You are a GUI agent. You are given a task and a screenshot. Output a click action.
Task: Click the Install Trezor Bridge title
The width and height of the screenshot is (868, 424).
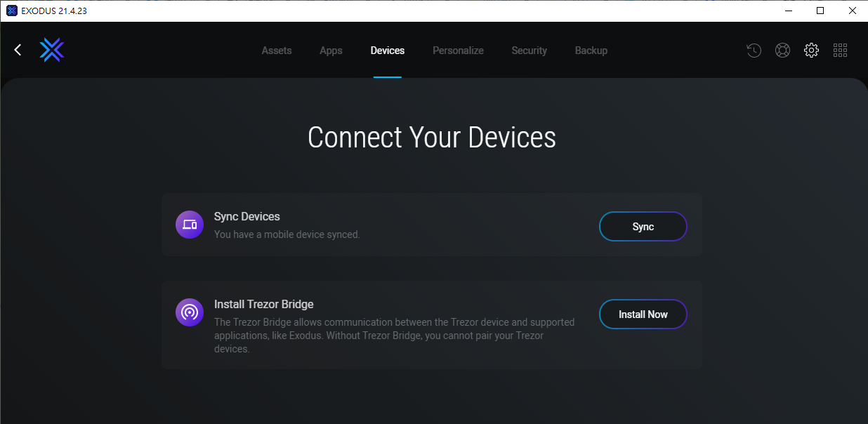point(264,305)
